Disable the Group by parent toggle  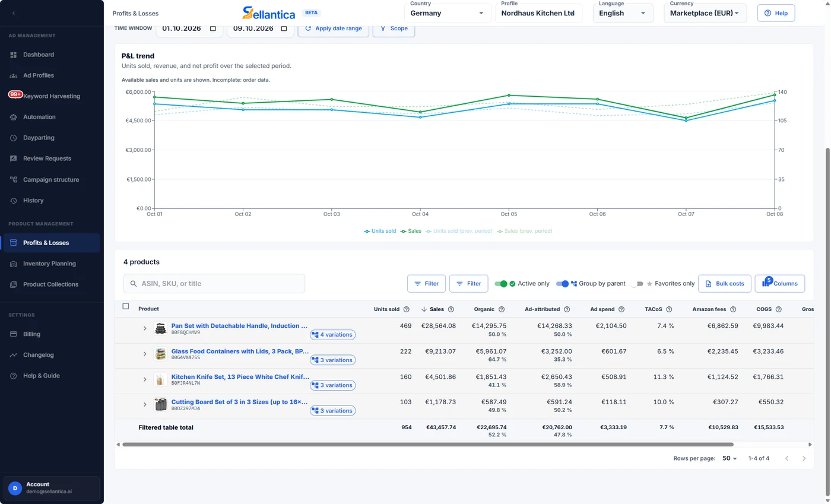[x=562, y=284]
